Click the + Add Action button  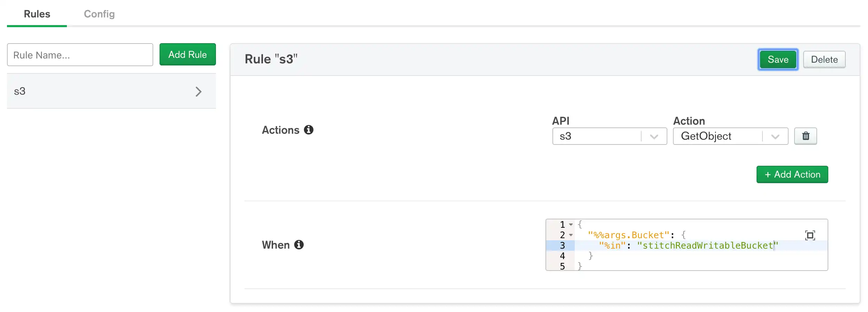(x=792, y=174)
